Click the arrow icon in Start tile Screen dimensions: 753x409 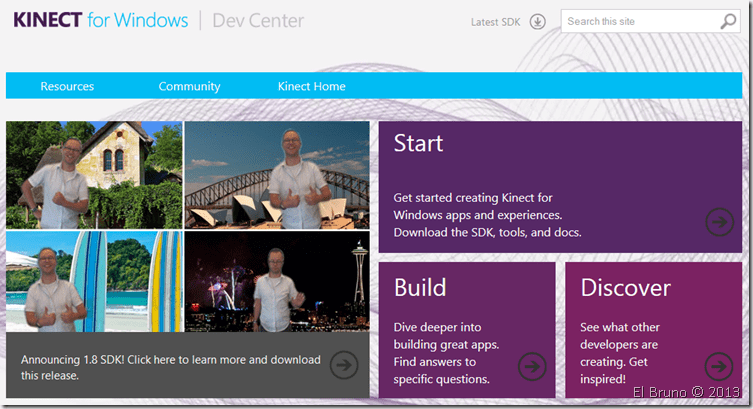tap(719, 221)
